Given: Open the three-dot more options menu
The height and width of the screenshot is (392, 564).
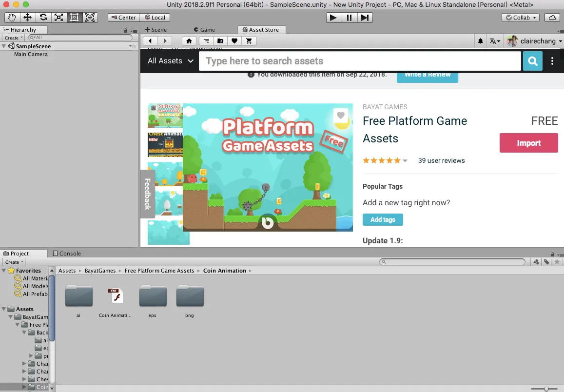Looking at the screenshot, I should (x=552, y=61).
